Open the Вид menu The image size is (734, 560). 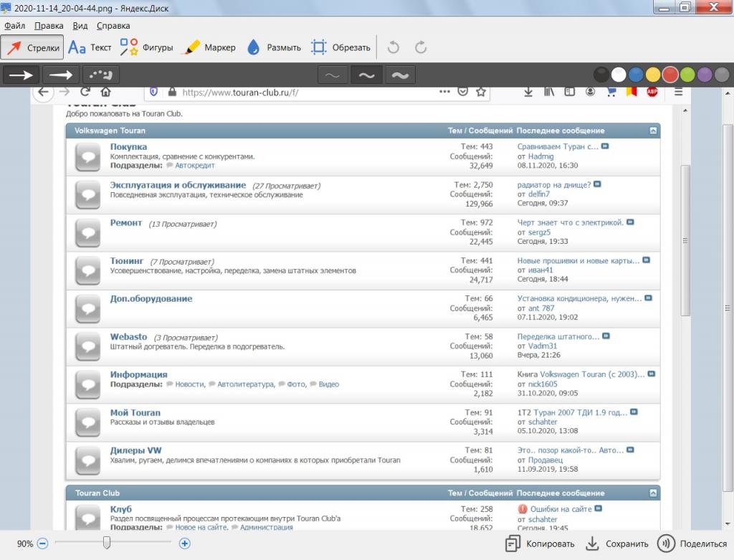click(80, 26)
